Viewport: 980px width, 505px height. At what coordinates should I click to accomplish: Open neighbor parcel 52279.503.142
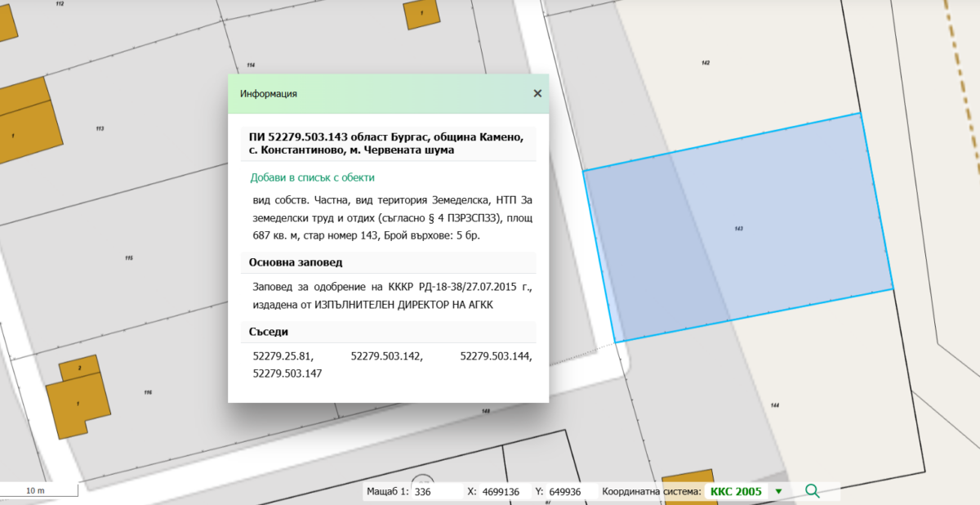(x=386, y=356)
